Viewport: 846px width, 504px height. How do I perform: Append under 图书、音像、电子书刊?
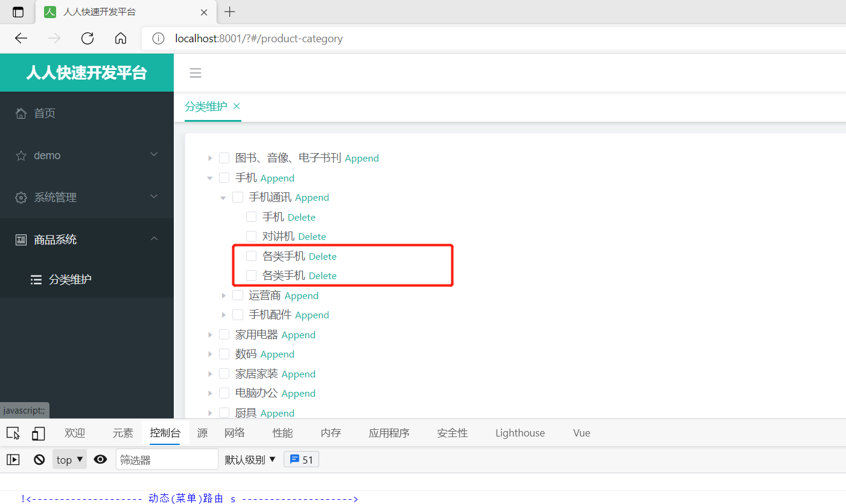(x=362, y=158)
